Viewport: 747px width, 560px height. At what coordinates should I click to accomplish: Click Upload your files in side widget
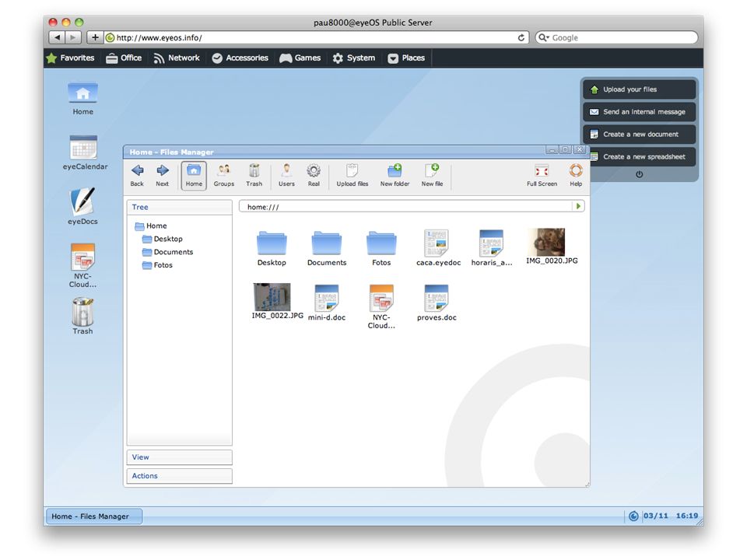point(640,89)
